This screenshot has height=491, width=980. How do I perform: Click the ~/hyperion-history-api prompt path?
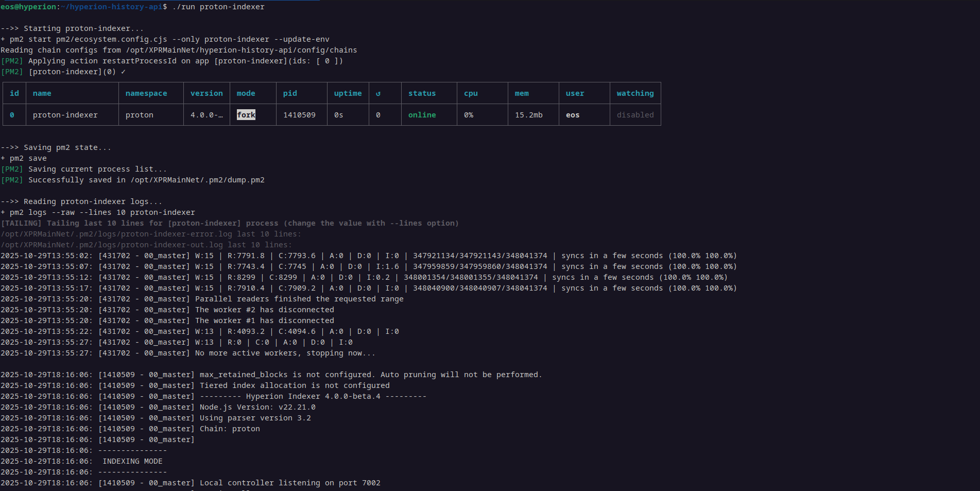[x=114, y=7]
